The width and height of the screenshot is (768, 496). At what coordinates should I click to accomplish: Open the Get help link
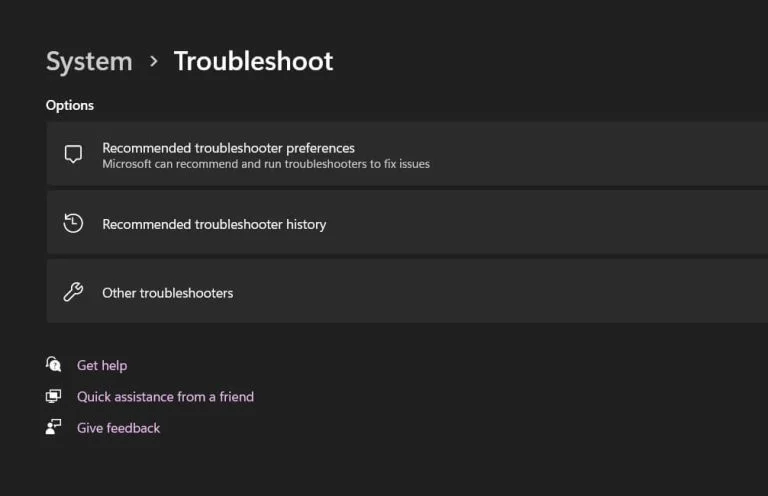click(102, 365)
